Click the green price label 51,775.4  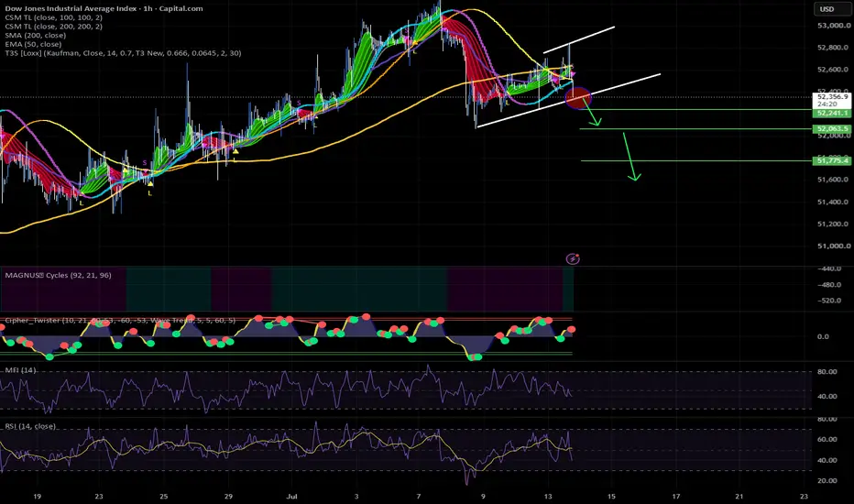coord(832,160)
